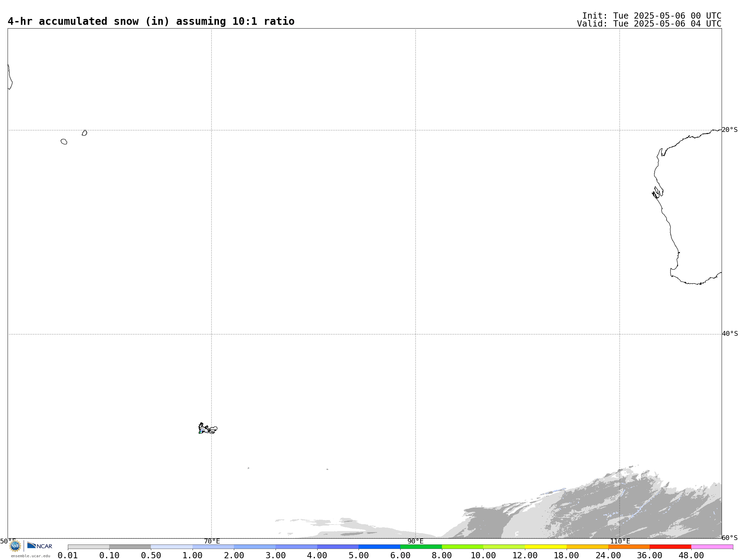Screen dimensions: 744x560
Task: Select the yellow-green 10.00 color swatch
Action: click(x=504, y=547)
